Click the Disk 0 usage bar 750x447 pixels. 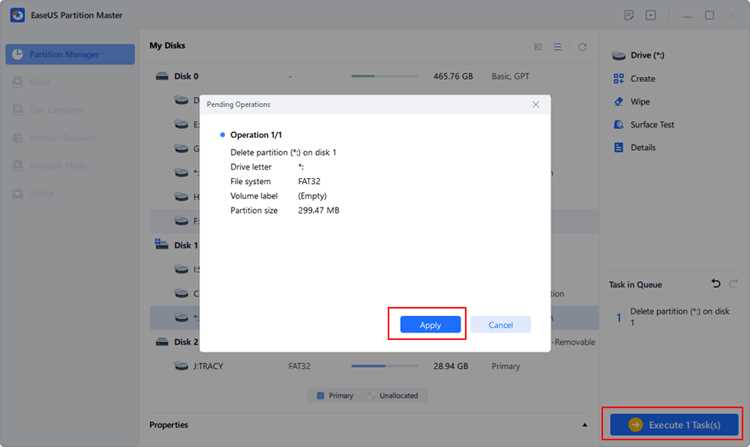pos(385,76)
